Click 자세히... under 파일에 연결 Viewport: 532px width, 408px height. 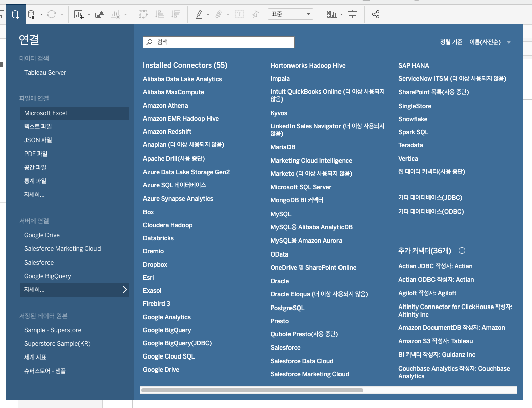tap(34, 195)
